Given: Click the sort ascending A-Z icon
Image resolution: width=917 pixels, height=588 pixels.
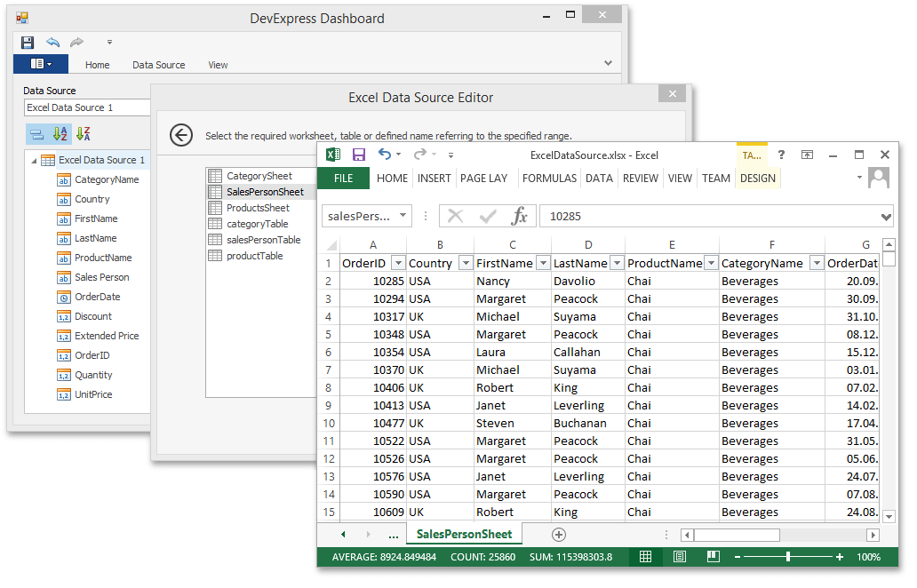Looking at the screenshot, I should 60,134.
